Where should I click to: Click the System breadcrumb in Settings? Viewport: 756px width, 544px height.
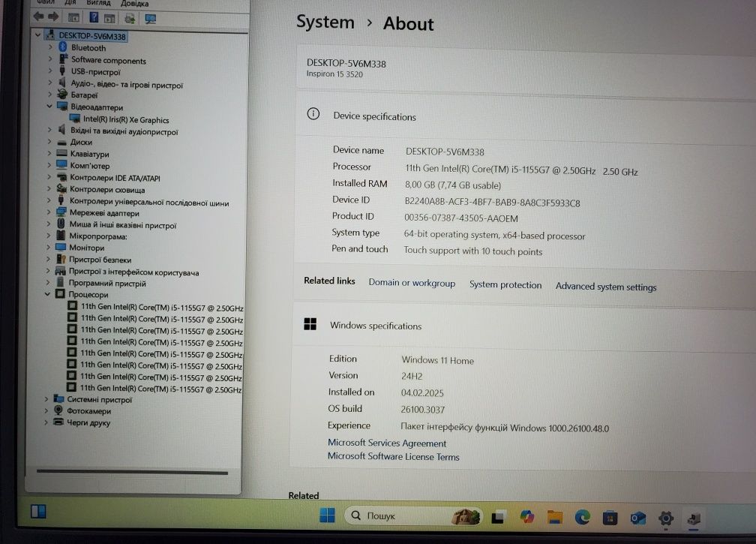pyautogui.click(x=325, y=22)
